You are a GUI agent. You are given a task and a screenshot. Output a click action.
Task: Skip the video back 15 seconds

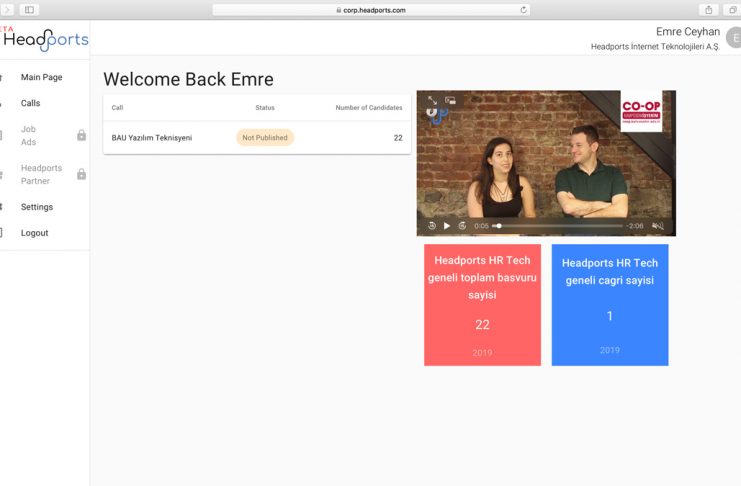click(x=431, y=226)
